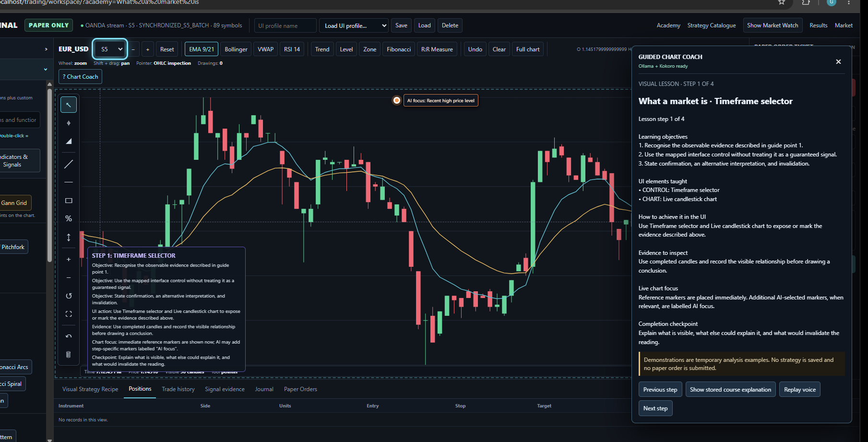Open the Journal tab
Screen dimensions: 868x442
[x=264, y=389]
